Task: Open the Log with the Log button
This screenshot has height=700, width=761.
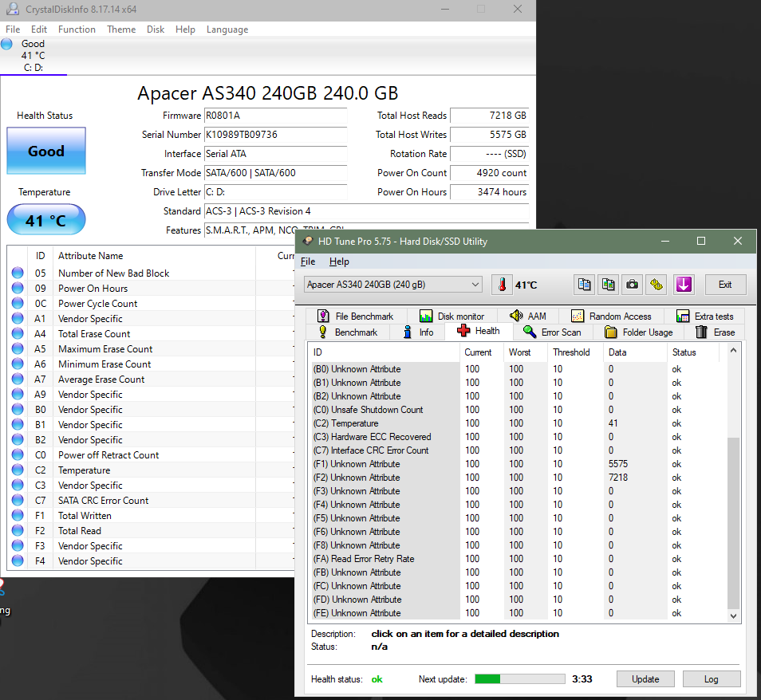Action: point(711,678)
